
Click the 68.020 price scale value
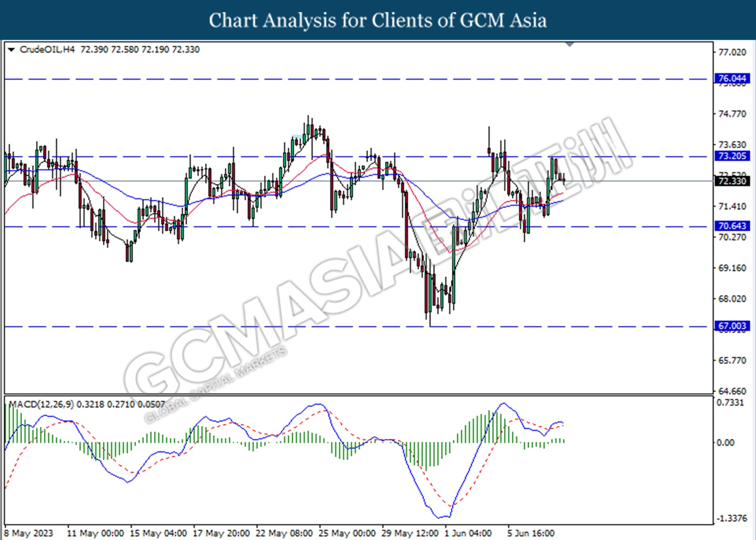click(x=732, y=299)
